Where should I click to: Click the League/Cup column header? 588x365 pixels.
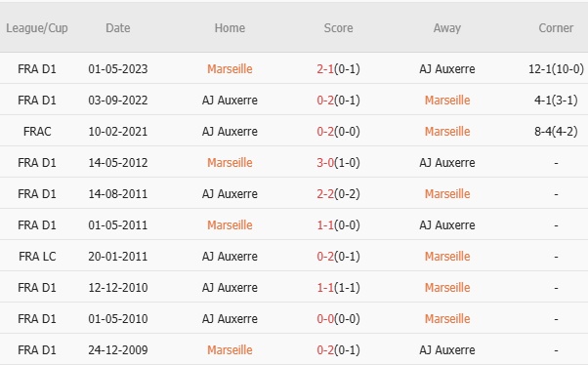[x=37, y=28]
